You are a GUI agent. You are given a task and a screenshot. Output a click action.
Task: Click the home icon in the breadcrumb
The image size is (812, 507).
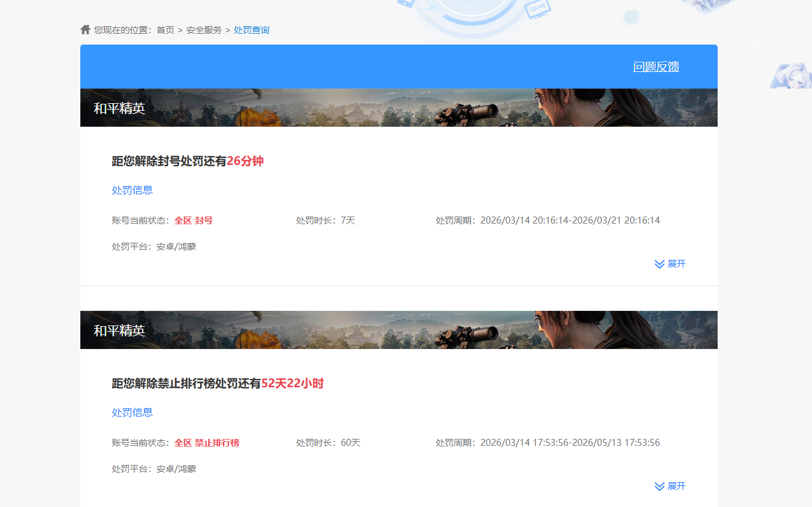point(85,29)
